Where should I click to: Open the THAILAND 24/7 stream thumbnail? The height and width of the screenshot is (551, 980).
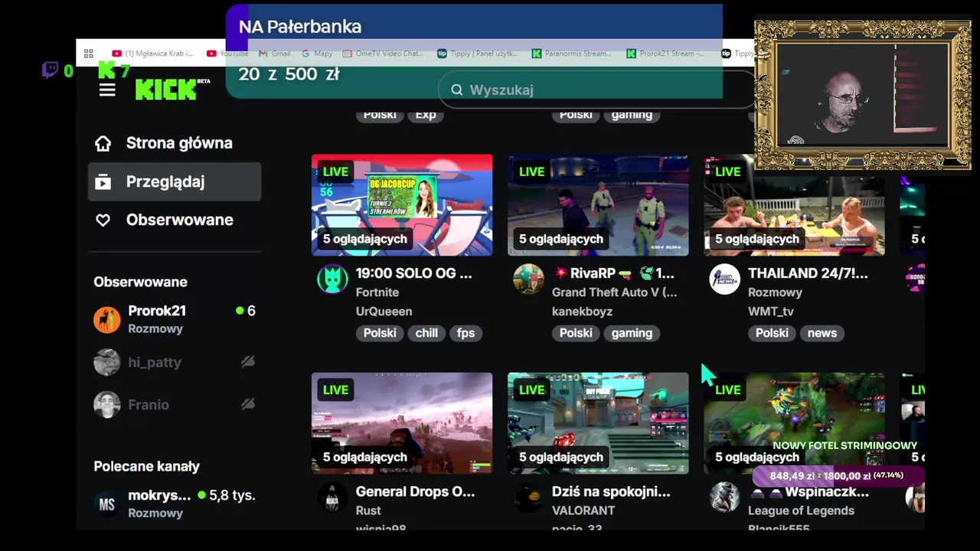pyautogui.click(x=794, y=205)
